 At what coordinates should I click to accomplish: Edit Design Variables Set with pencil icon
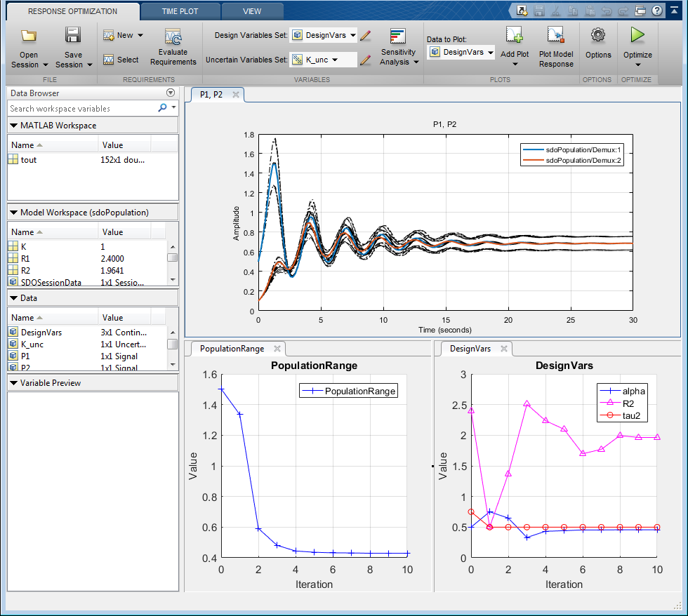tap(365, 36)
